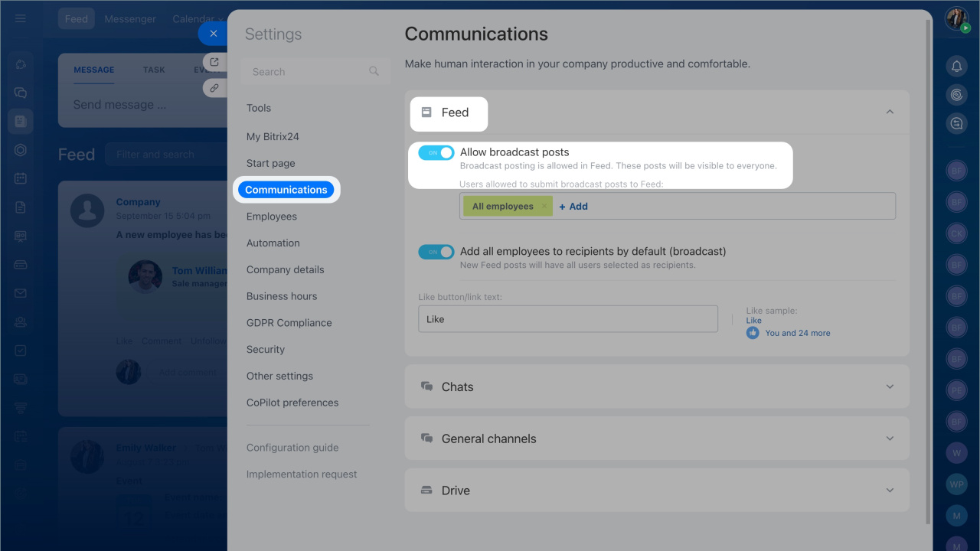The height and width of the screenshot is (551, 980).
Task: Open settings in new window icon
Action: (x=214, y=62)
